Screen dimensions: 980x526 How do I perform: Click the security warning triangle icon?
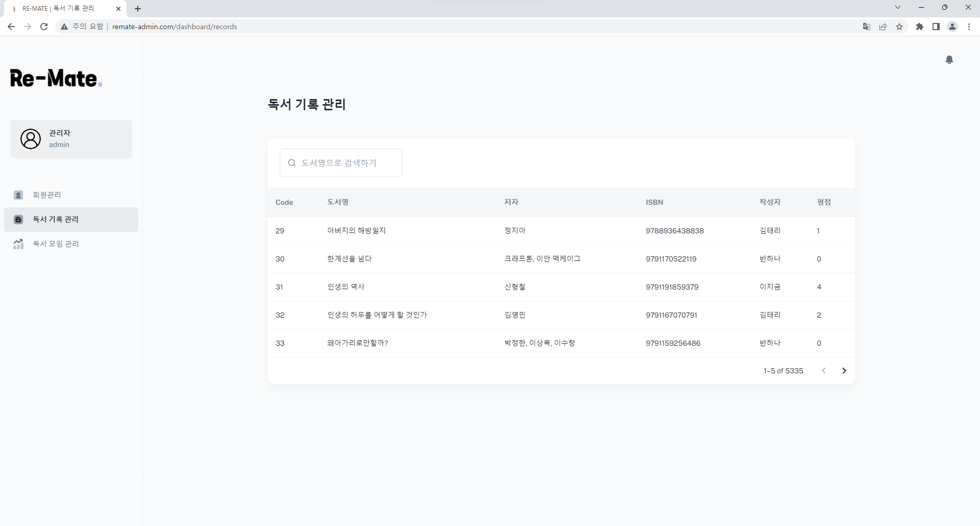click(64, 27)
